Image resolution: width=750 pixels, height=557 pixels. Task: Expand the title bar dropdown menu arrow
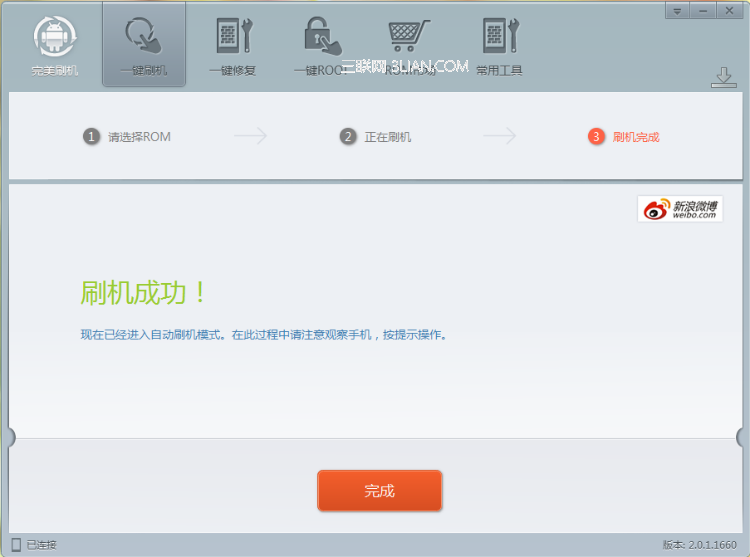677,11
